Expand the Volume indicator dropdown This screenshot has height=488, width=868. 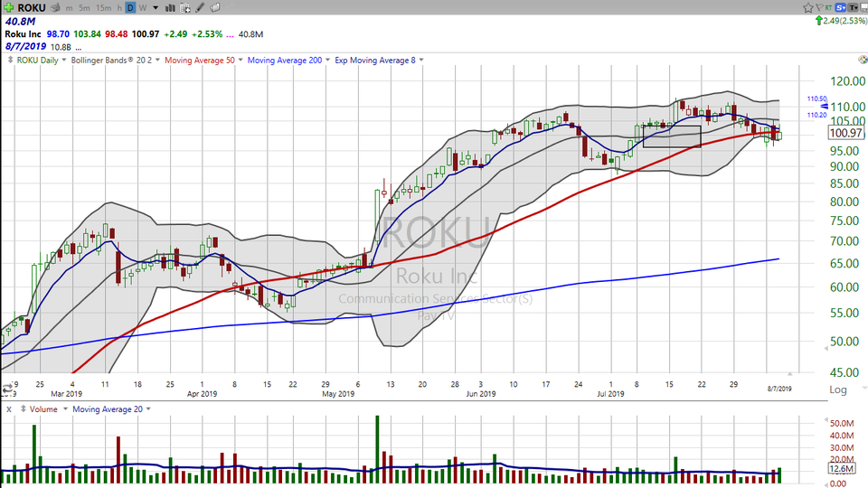pyautogui.click(x=63, y=409)
